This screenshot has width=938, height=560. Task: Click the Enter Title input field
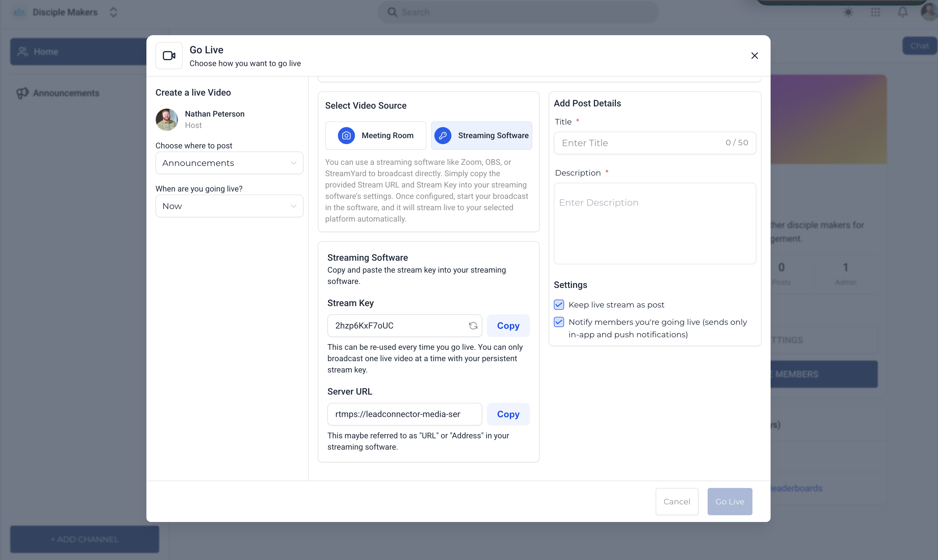coord(655,143)
